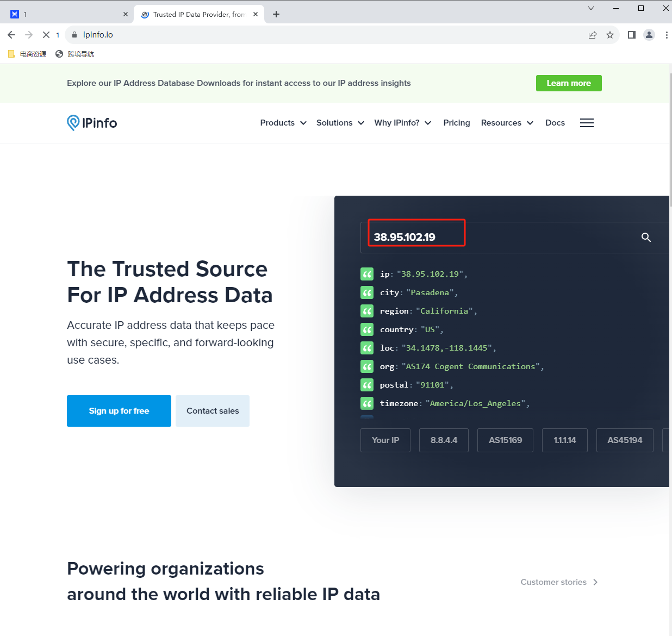Open the Chrome profile avatar
This screenshot has width=672, height=636.
[x=649, y=35]
